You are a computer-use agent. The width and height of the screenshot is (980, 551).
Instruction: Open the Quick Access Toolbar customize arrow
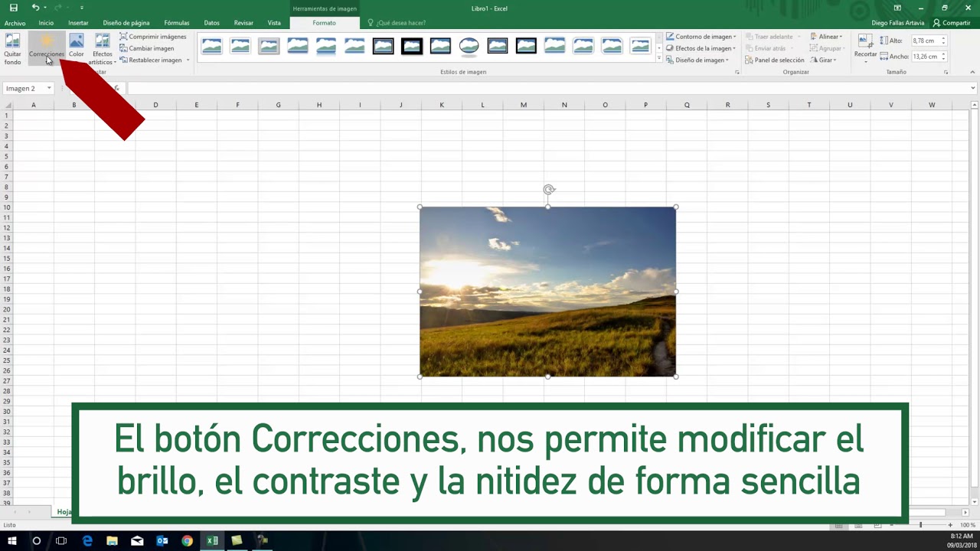pyautogui.click(x=82, y=8)
